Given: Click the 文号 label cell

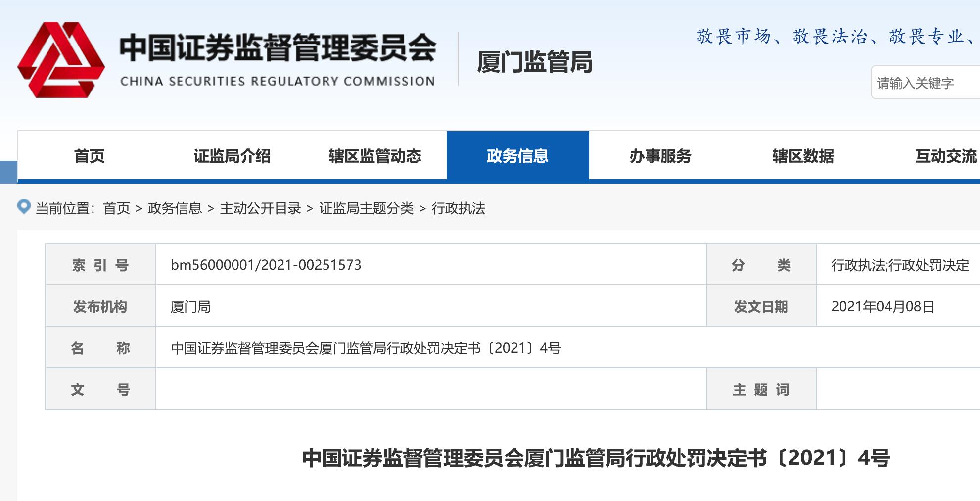Looking at the screenshot, I should pyautogui.click(x=100, y=389).
